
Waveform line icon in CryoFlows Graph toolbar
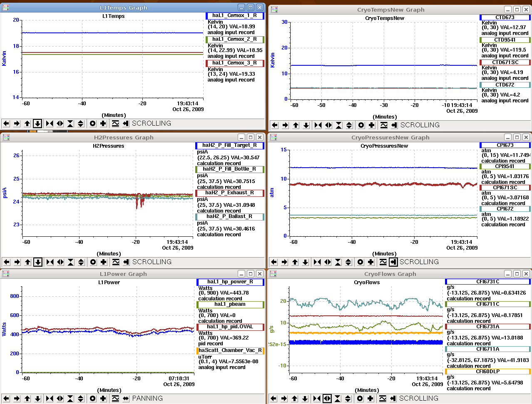383,399
